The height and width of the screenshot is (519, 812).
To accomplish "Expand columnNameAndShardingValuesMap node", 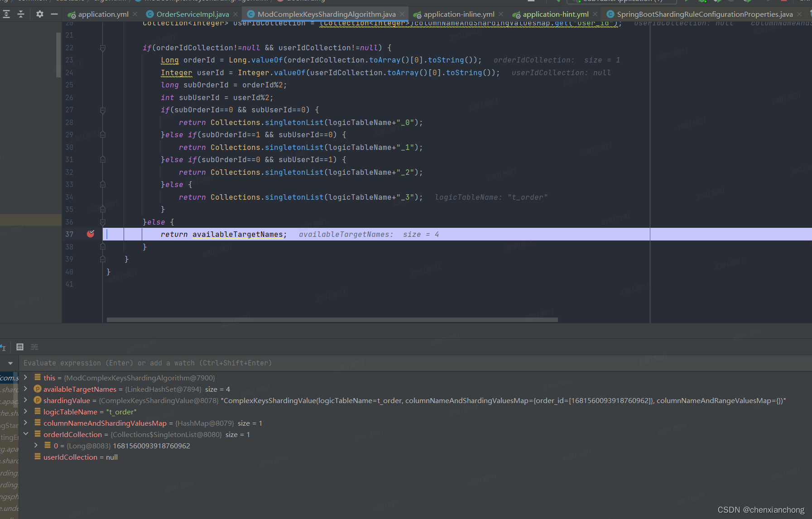I will click(26, 423).
